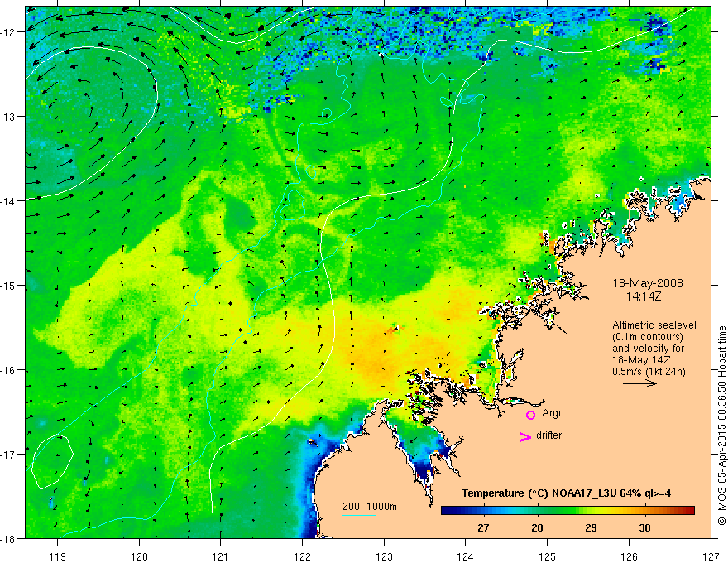728x563 pixels.
Task: Click the temperature color bar legend
Action: (568, 511)
